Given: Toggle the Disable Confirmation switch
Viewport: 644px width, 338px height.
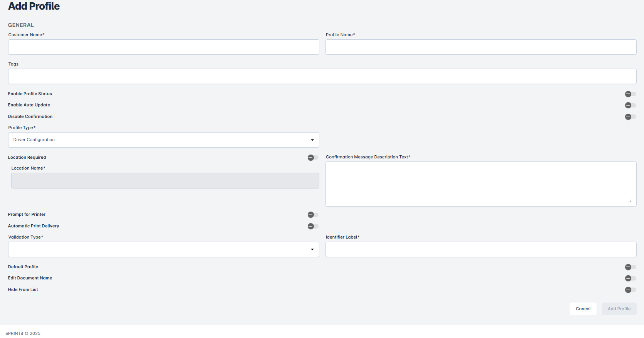Looking at the screenshot, I should pyautogui.click(x=630, y=117).
